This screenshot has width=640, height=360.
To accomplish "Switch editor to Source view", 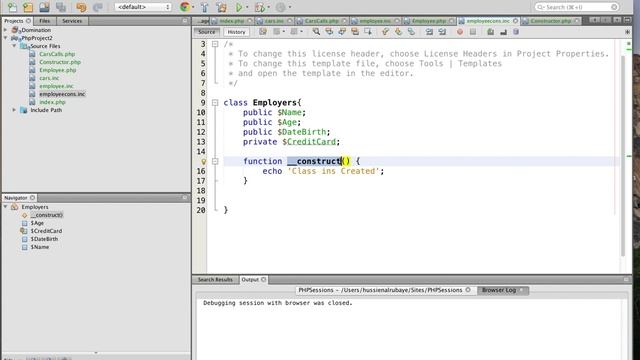I will click(x=207, y=32).
